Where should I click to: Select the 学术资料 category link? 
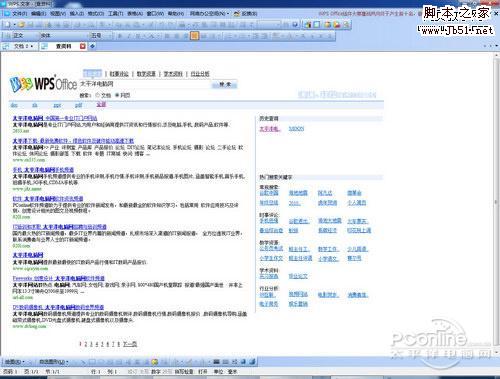[x=173, y=74]
